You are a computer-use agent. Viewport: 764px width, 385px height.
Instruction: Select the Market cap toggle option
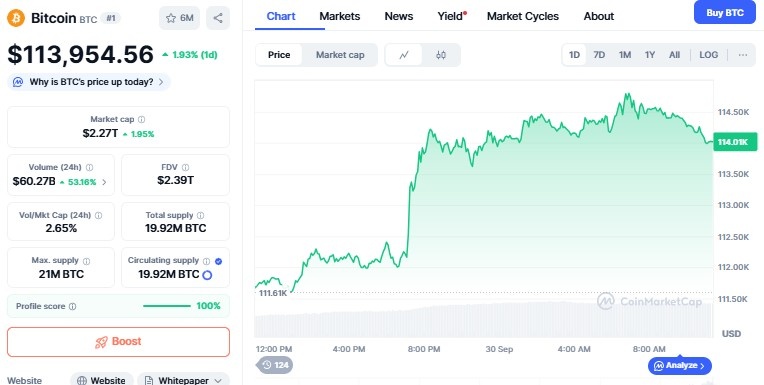(340, 55)
